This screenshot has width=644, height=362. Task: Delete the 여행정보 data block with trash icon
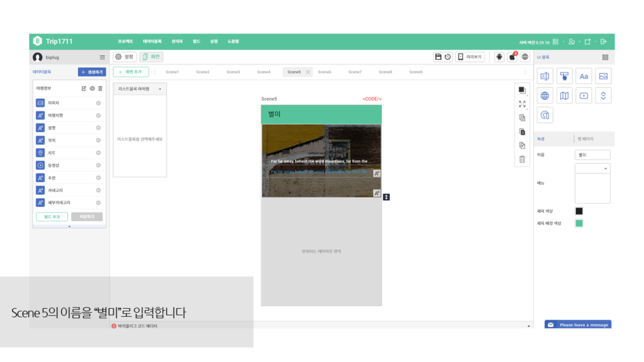click(x=100, y=89)
